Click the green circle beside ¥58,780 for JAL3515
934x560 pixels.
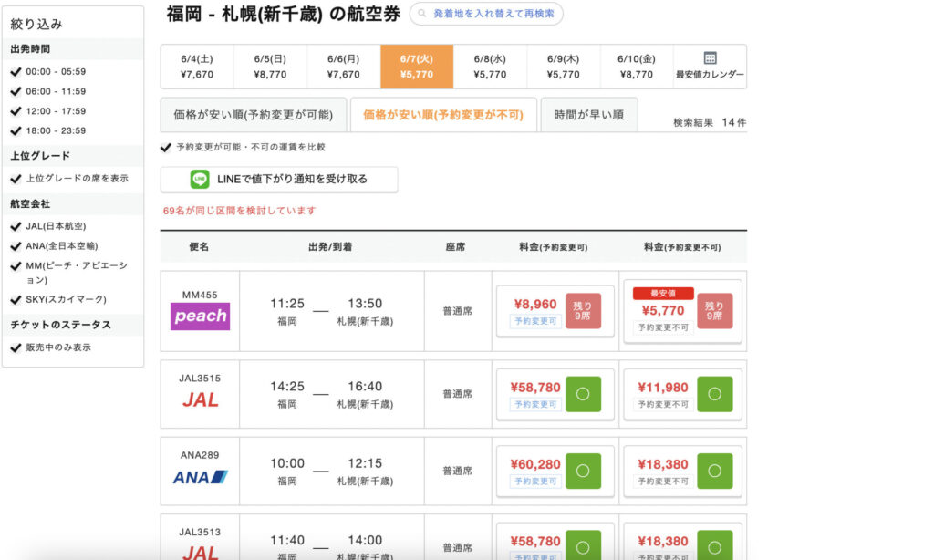[x=583, y=394]
